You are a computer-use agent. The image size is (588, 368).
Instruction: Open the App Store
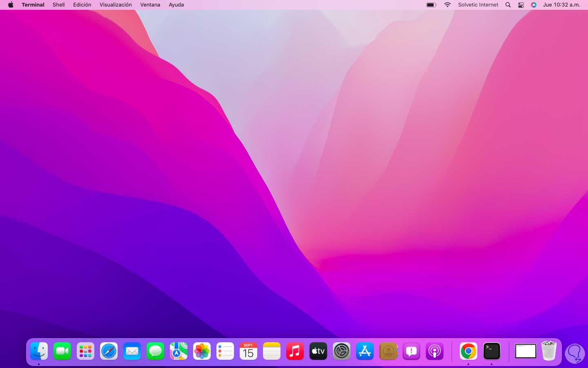pyautogui.click(x=365, y=351)
